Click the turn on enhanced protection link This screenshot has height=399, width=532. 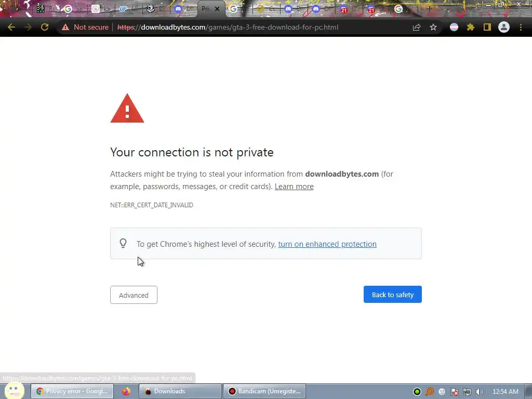(327, 244)
